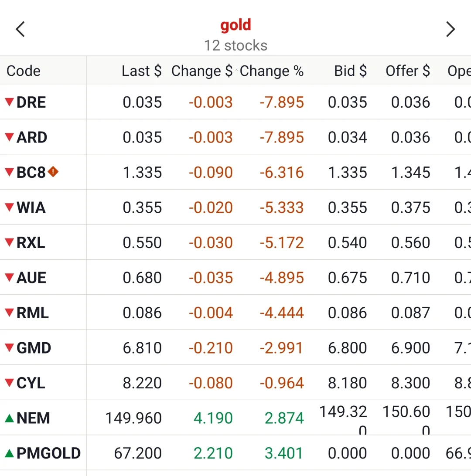Go to next watchlist with right chevron

[451, 29]
